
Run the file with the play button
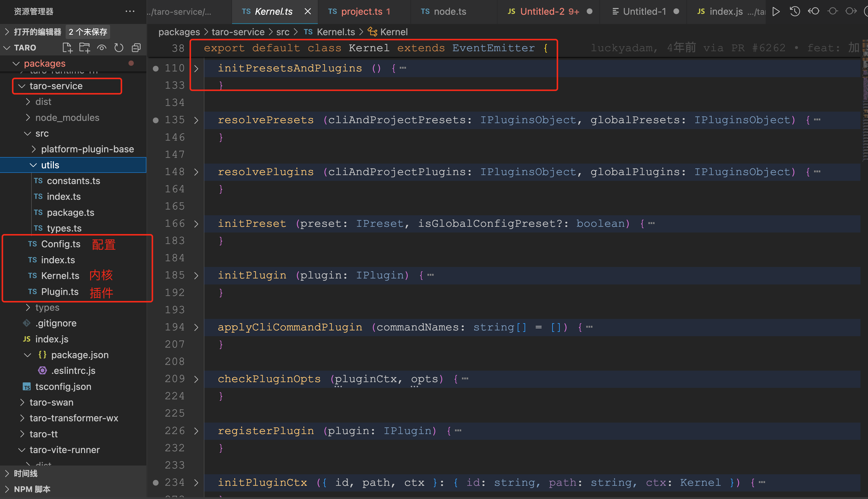point(776,12)
